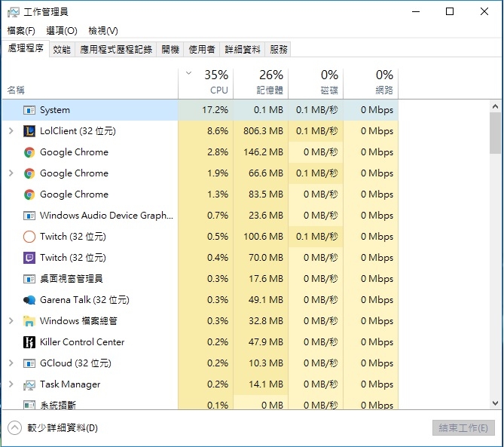Click the 桌面視窗管理員 process icon
Image resolution: width=504 pixels, height=447 pixels.
[29, 279]
